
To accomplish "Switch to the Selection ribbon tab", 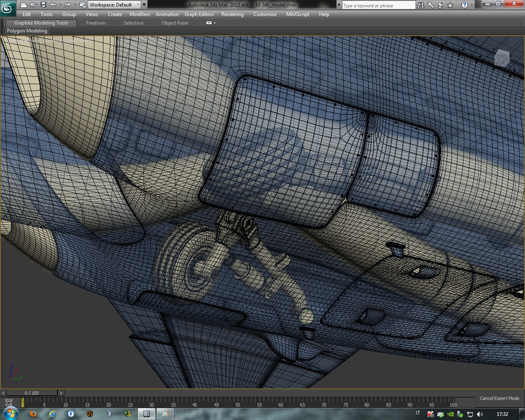I will (x=134, y=23).
